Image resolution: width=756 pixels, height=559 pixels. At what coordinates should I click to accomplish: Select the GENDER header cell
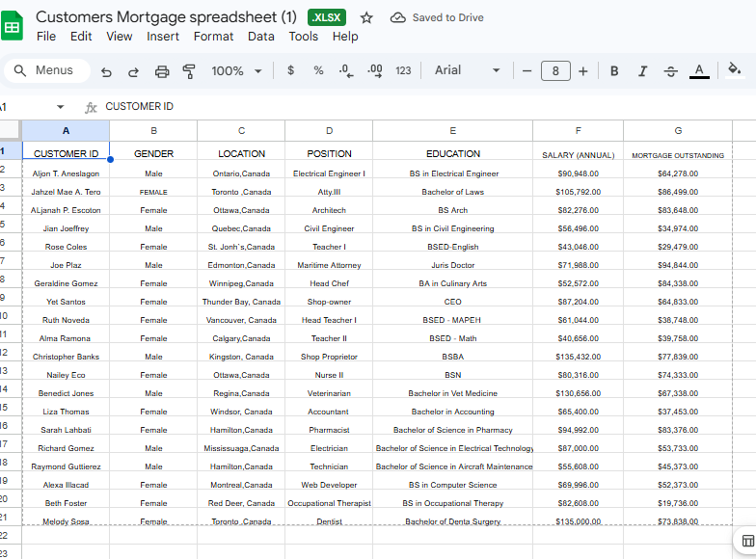153,150
